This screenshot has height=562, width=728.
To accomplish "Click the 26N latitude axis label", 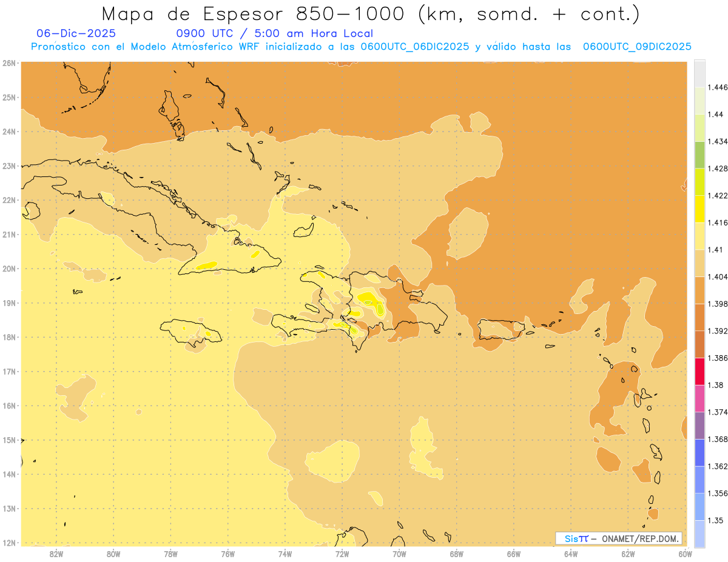I will click(x=8, y=62).
